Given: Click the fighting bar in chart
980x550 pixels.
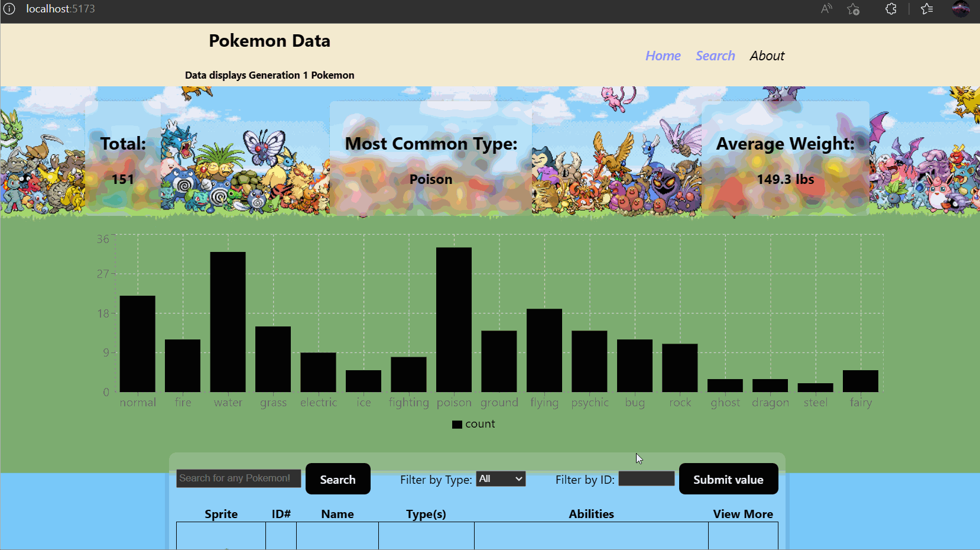Looking at the screenshot, I should 408,374.
